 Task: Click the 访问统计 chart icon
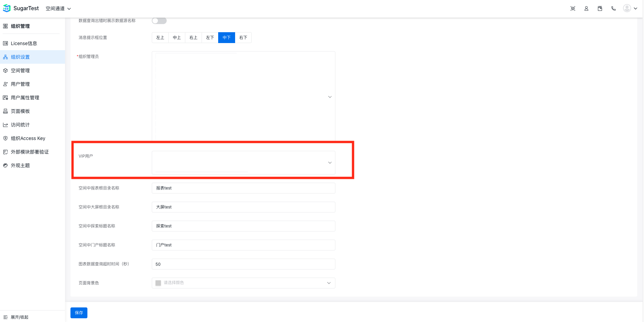tap(5, 125)
